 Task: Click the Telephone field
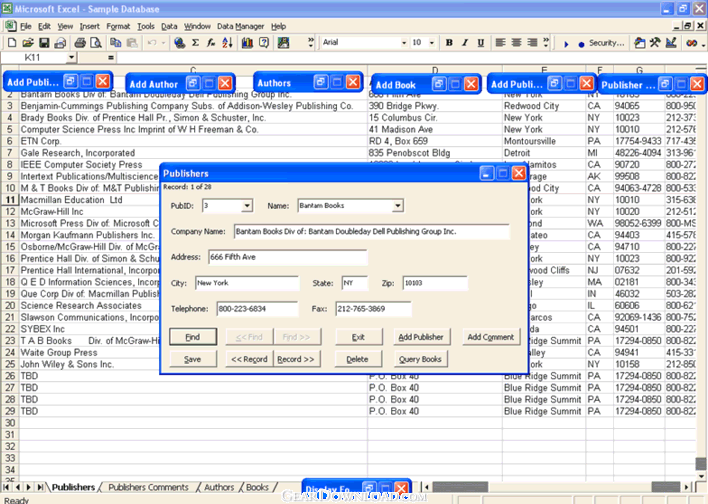click(257, 309)
